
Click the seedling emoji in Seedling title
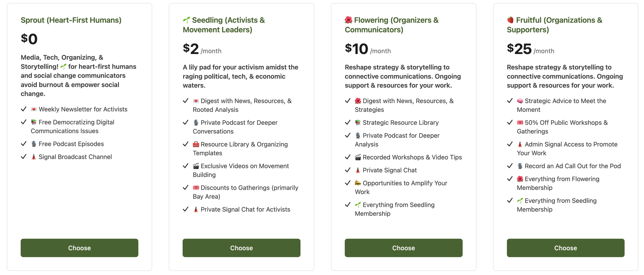pos(186,20)
